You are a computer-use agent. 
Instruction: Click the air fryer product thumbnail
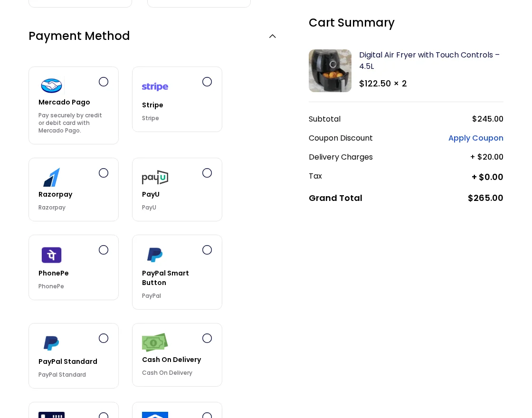330,71
